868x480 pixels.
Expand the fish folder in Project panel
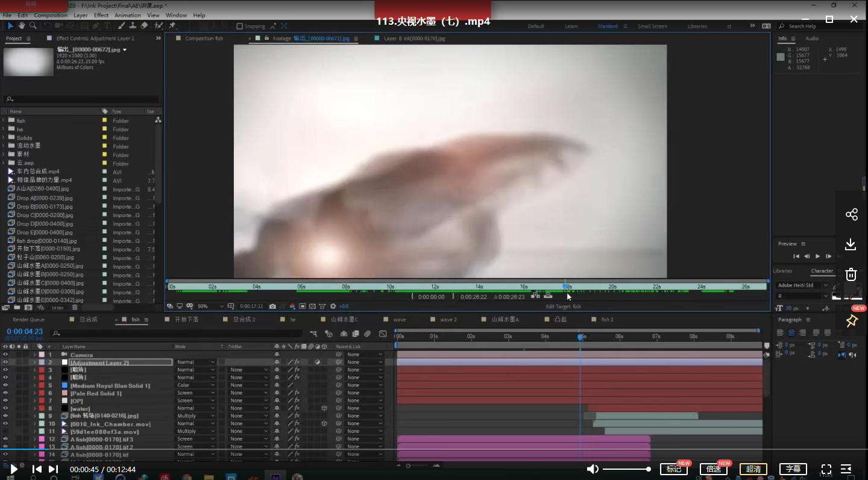(x=4, y=121)
